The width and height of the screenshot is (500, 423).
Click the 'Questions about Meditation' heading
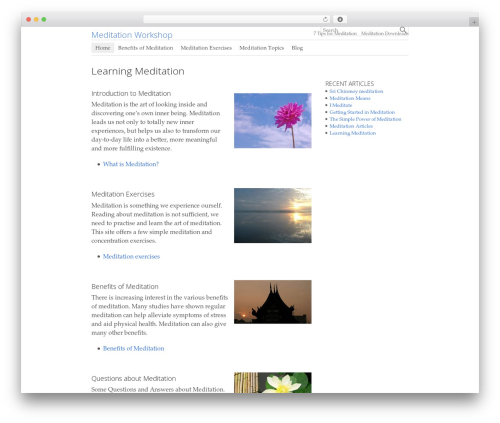134,379
